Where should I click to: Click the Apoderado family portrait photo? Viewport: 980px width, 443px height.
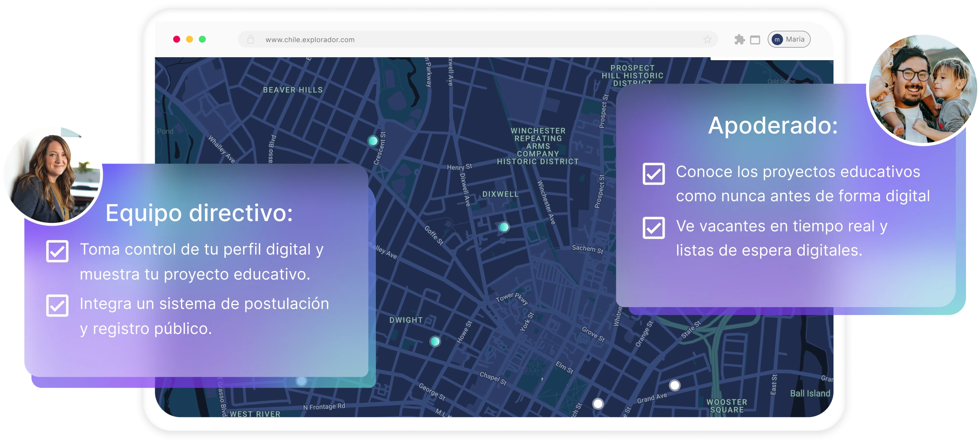tap(922, 90)
